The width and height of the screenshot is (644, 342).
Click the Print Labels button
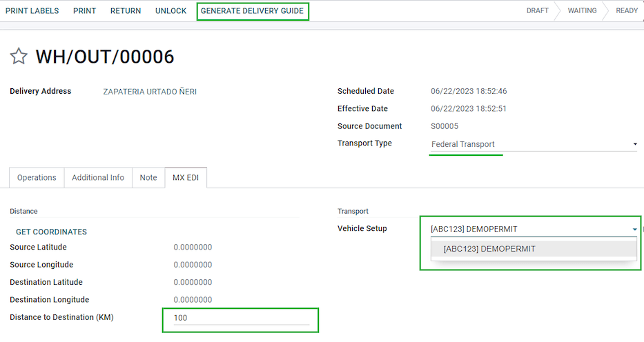pos(32,11)
